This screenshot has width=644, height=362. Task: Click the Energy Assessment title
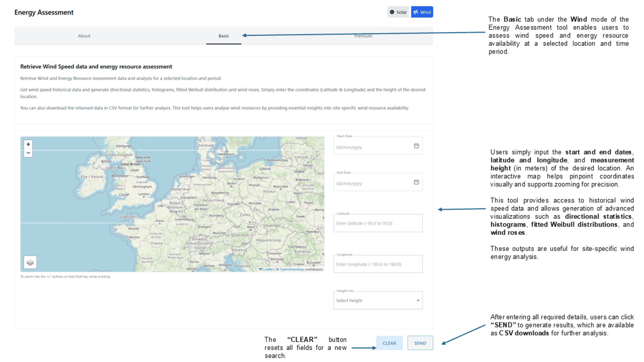tap(44, 12)
